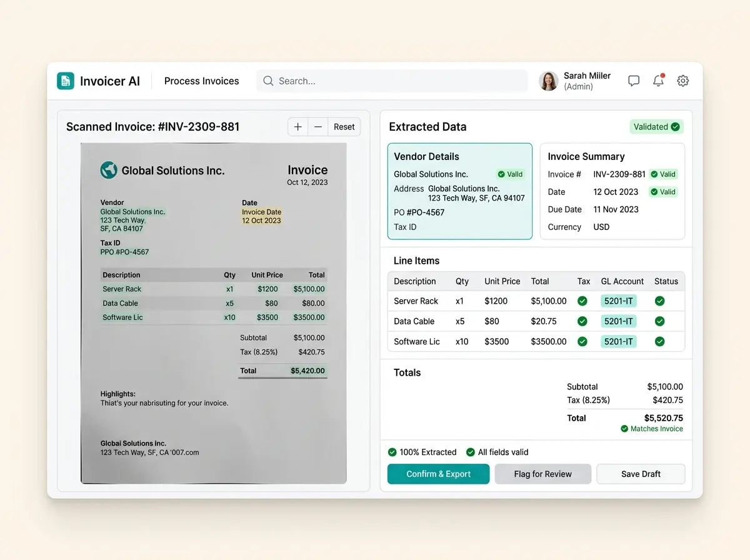Open the settings gear icon
Image resolution: width=750 pixels, height=560 pixels.
(x=683, y=81)
